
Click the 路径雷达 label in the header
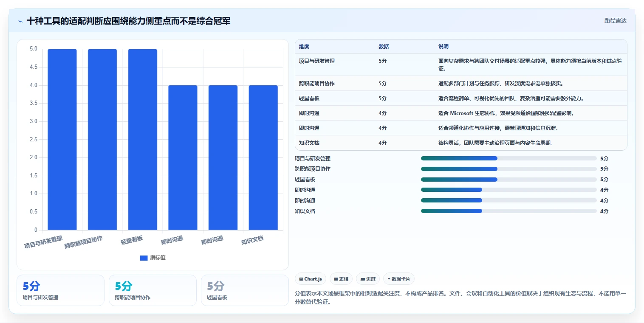pos(616,20)
